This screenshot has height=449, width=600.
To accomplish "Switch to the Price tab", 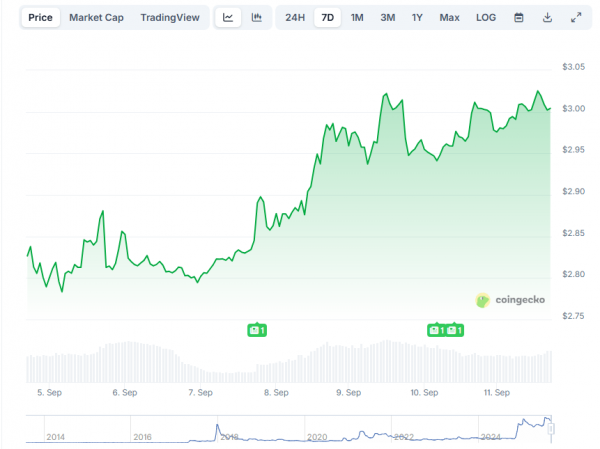I will pyautogui.click(x=41, y=18).
